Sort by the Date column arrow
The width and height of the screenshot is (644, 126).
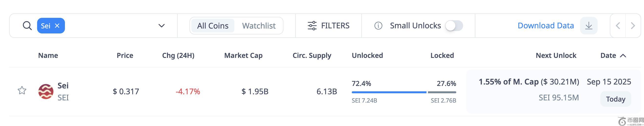tap(623, 55)
